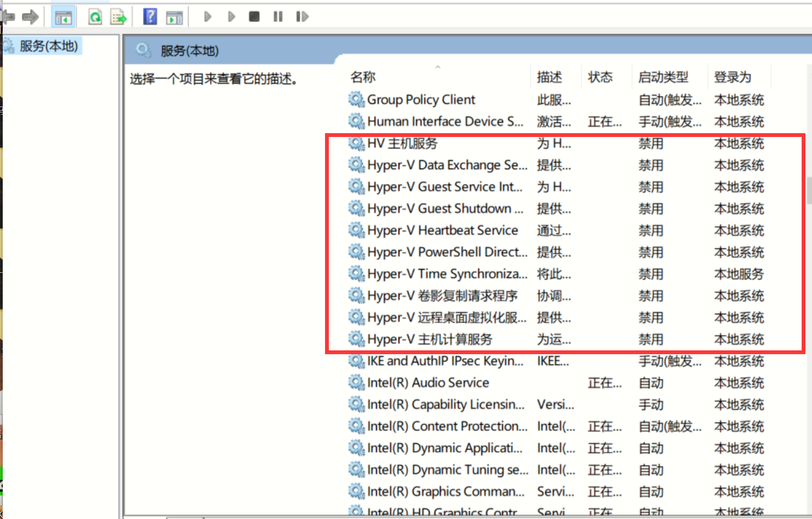This screenshot has height=519, width=812.
Task: Sort by the 登录为 column header
Action: [733, 77]
